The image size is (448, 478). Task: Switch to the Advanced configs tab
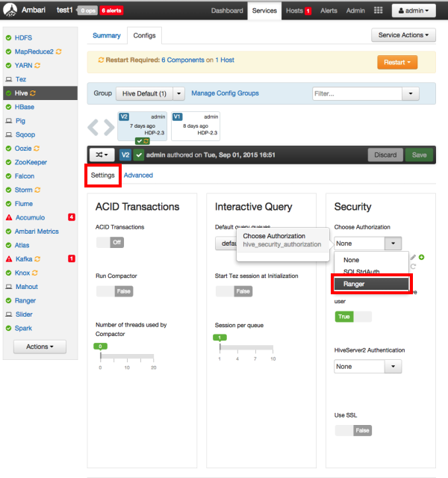tap(138, 175)
